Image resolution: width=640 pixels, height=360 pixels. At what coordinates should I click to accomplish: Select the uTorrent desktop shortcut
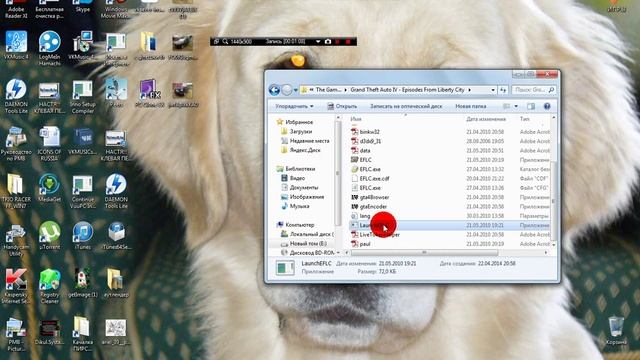click(49, 236)
